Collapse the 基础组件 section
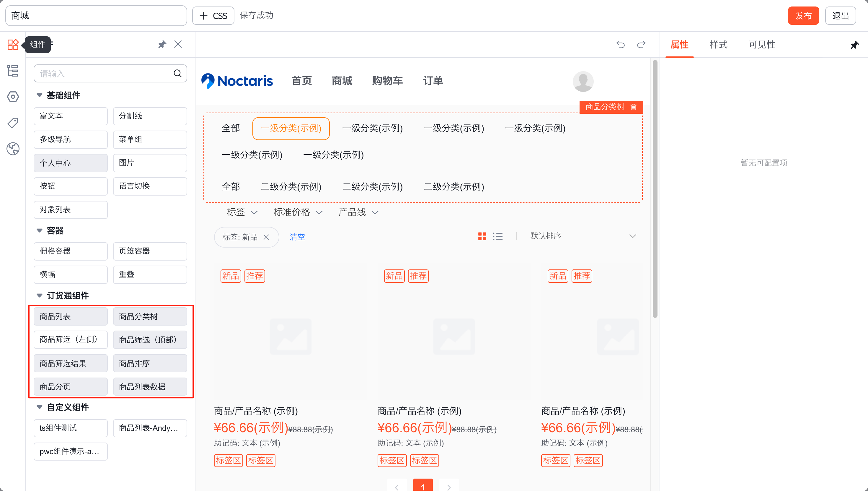 [x=40, y=95]
